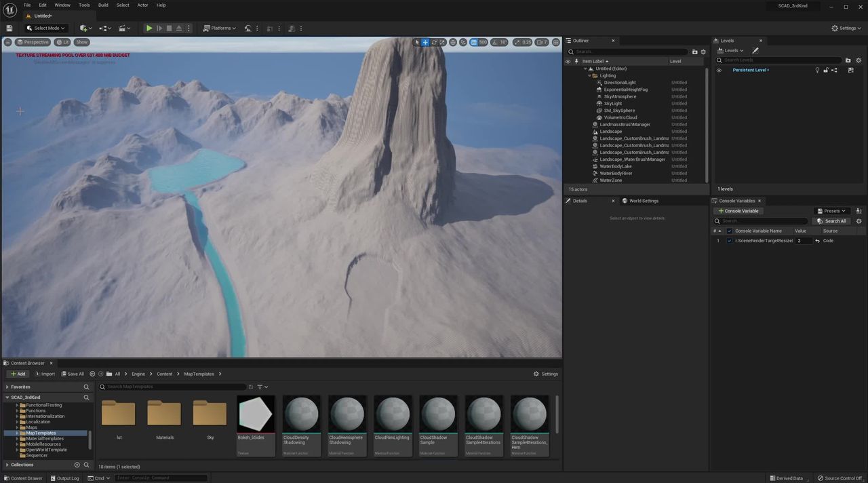
Task: Open the quick add content cube dropdown
Action: coord(85,28)
